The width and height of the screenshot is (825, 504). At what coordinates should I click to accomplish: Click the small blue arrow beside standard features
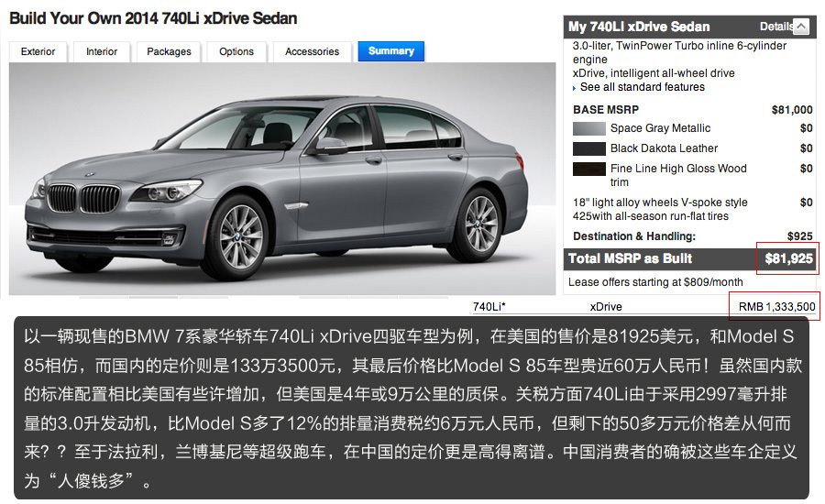point(574,88)
